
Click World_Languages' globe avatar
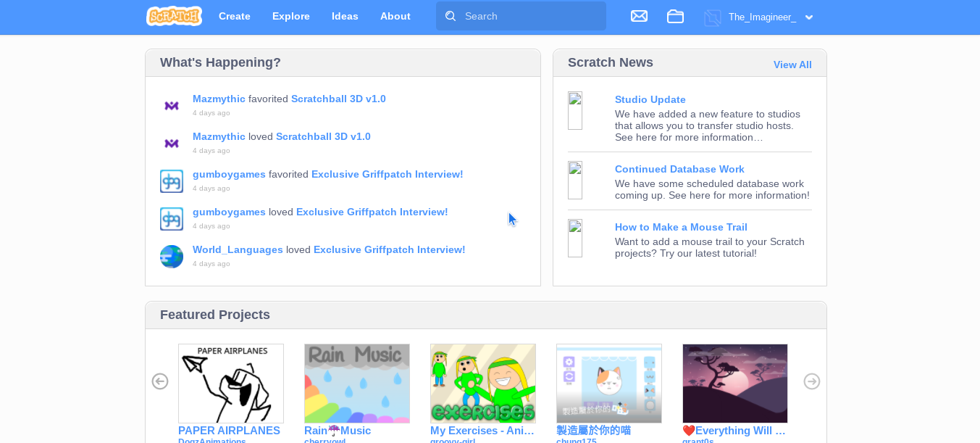point(172,257)
